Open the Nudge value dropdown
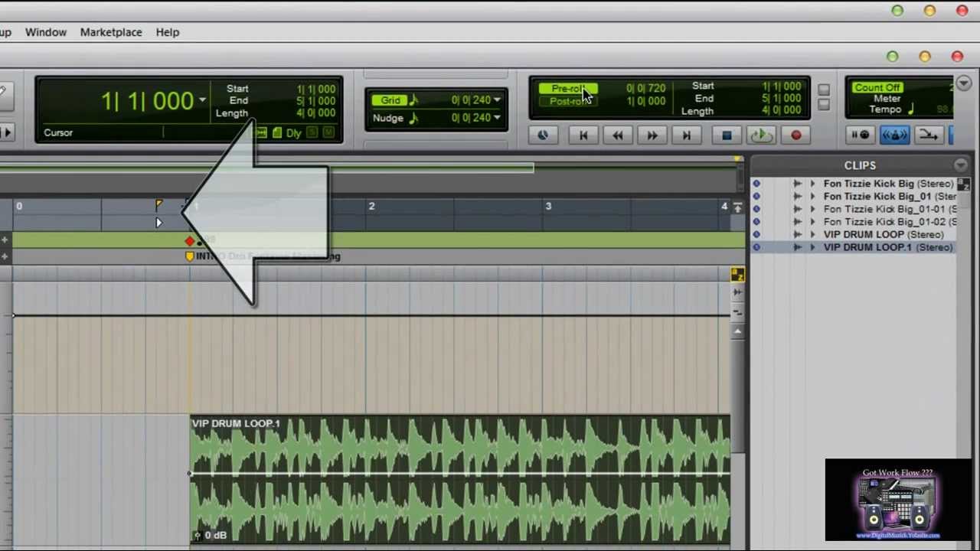Image resolution: width=980 pixels, height=551 pixels. (x=497, y=118)
